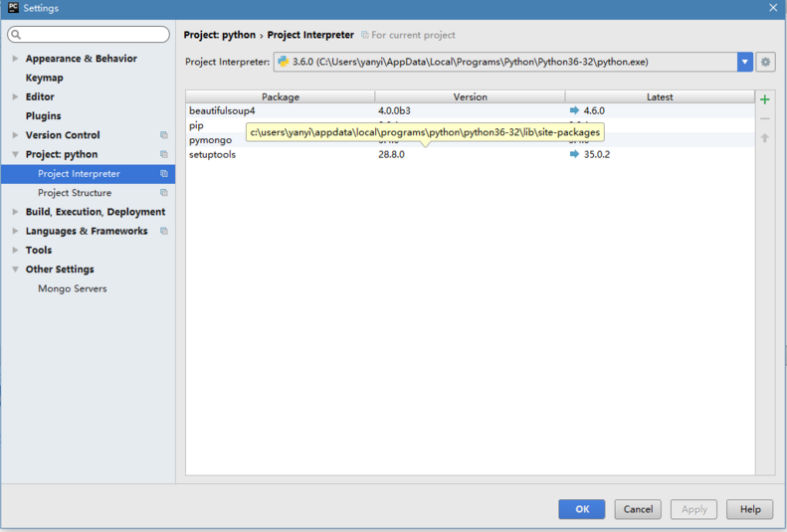Sort by Package column header
The height and width of the screenshot is (532, 787).
[x=280, y=96]
